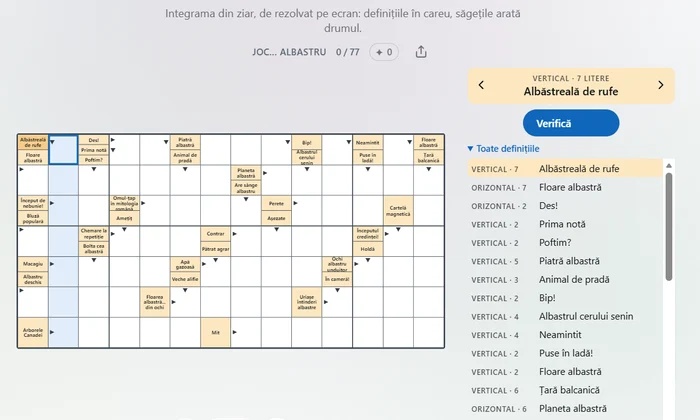Viewport: 700px width, 420px height.
Task: Click the Are sânge albastru clue cell
Action: point(246,187)
